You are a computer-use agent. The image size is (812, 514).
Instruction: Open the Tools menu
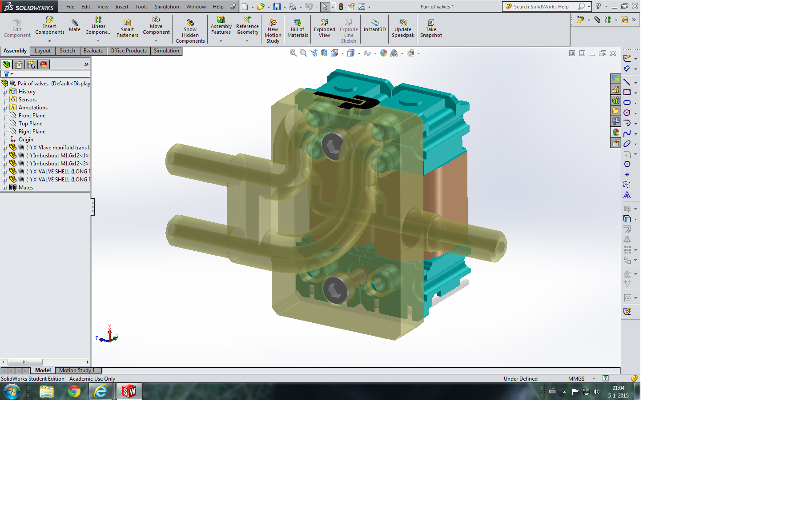point(141,7)
